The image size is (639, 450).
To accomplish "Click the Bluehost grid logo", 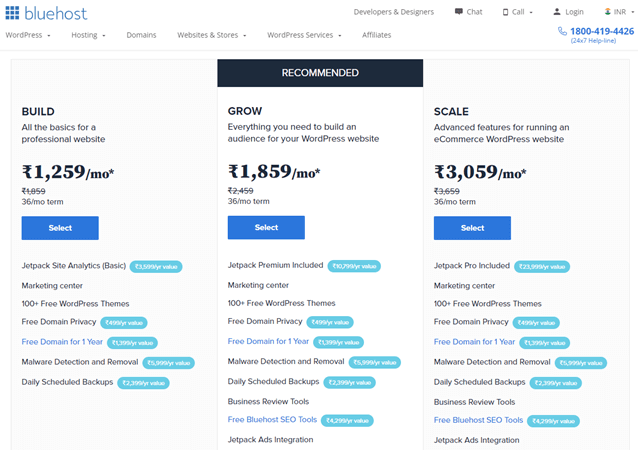I will [12, 12].
